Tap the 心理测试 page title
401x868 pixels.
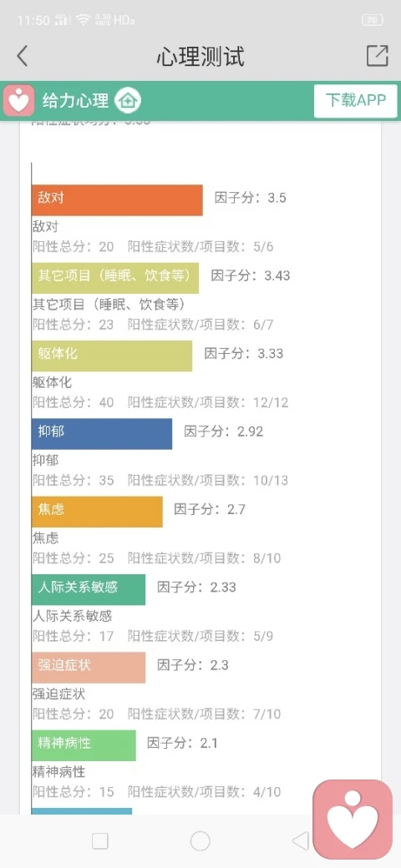[x=200, y=57]
